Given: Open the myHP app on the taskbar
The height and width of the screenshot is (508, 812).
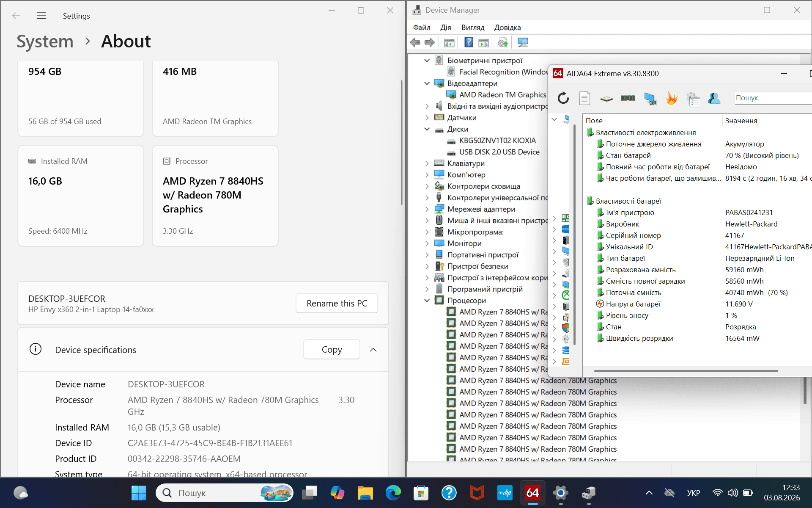Looking at the screenshot, I should [505, 493].
